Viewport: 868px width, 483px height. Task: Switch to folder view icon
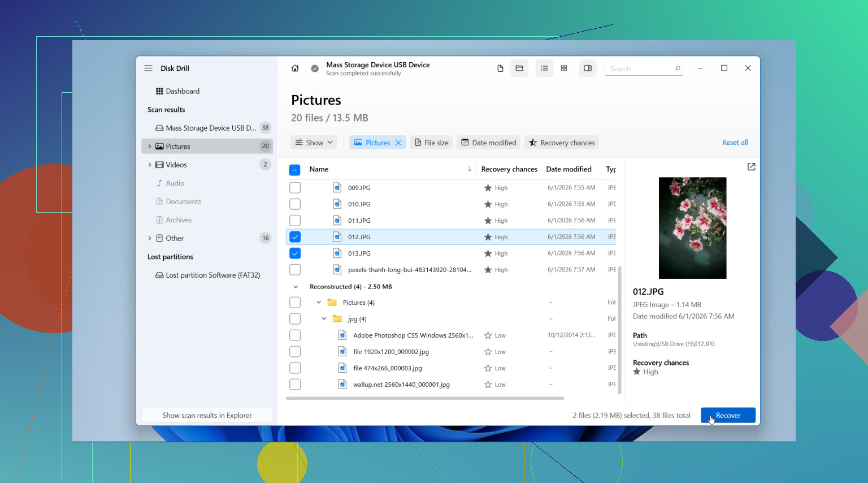click(519, 68)
